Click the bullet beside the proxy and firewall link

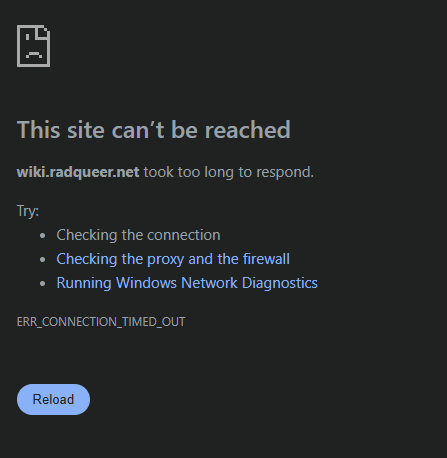[42, 260]
